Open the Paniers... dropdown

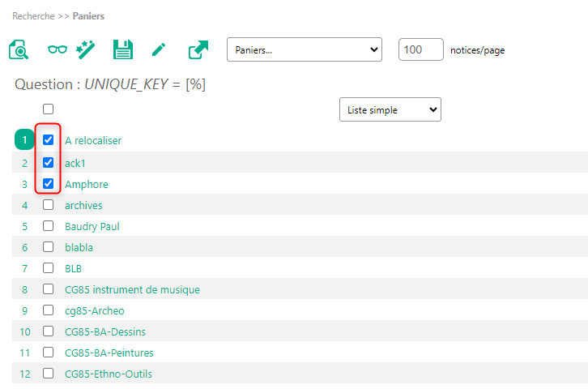pos(304,49)
